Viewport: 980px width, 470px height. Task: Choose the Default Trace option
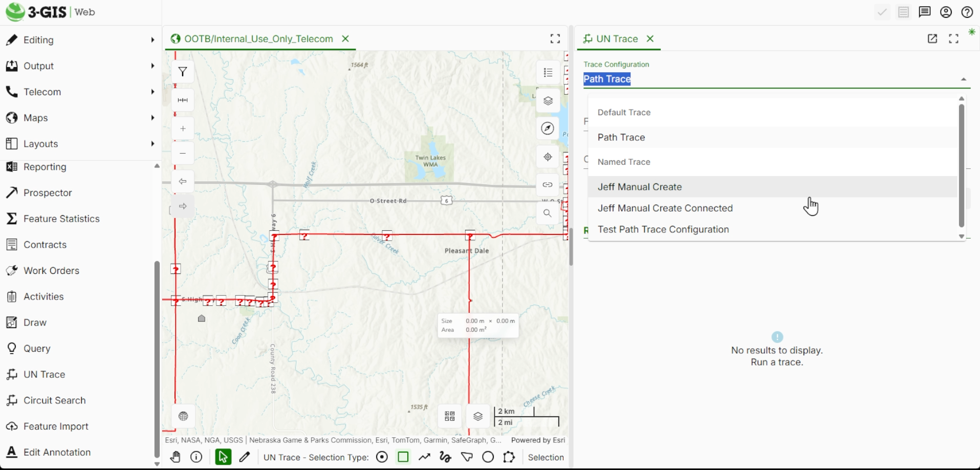pyautogui.click(x=624, y=112)
